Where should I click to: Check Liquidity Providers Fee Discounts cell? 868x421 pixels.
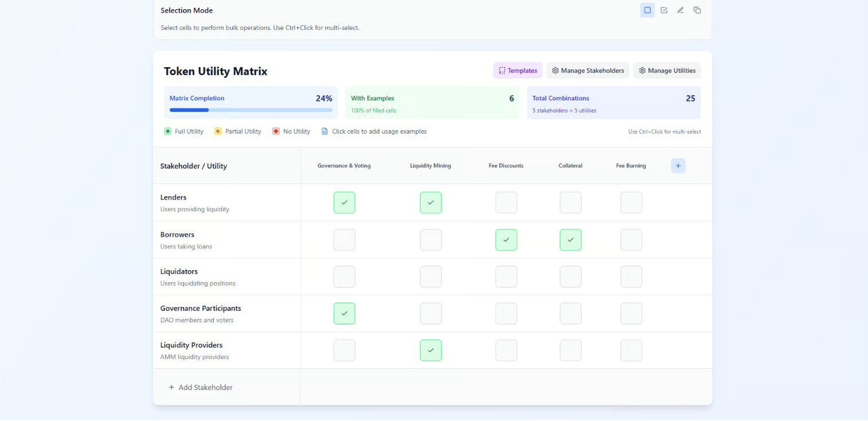click(x=506, y=350)
